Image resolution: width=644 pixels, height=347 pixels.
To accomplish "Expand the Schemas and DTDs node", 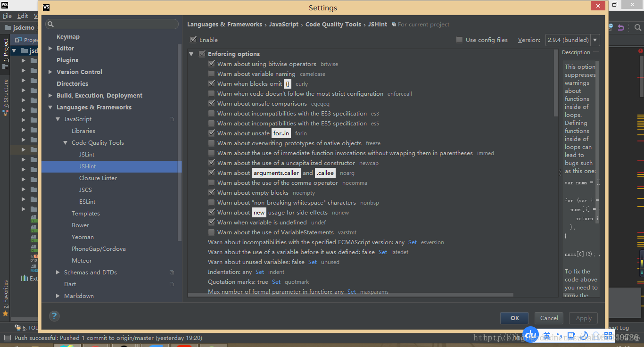I will coord(58,272).
